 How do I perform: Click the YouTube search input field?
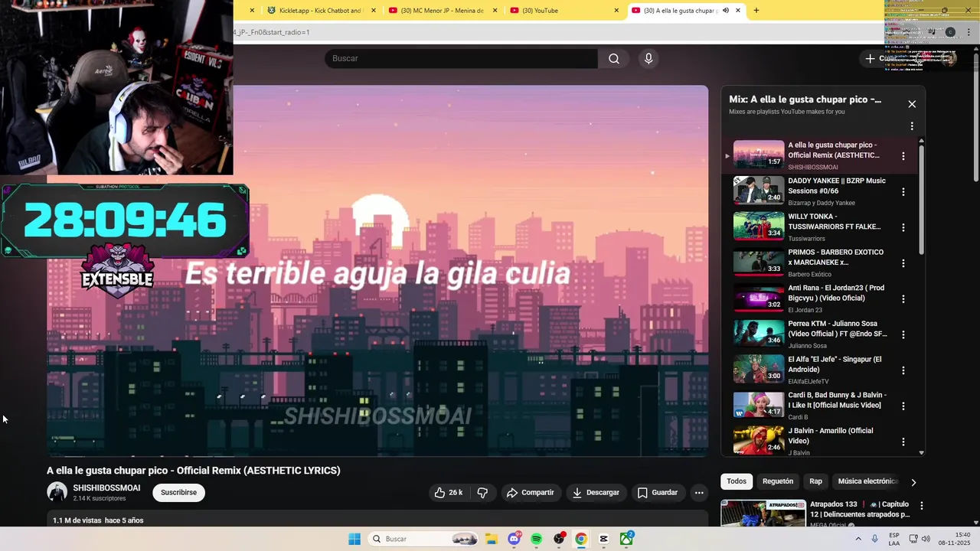pos(461,59)
